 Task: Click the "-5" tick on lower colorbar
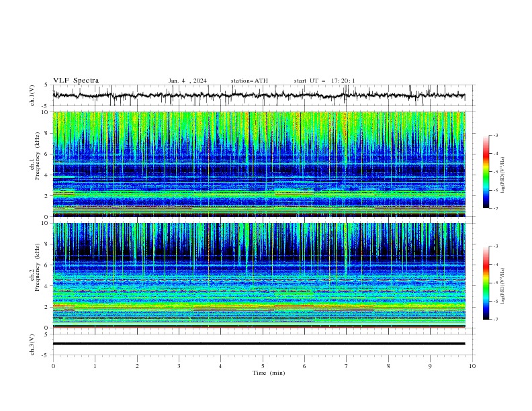tap(495, 283)
